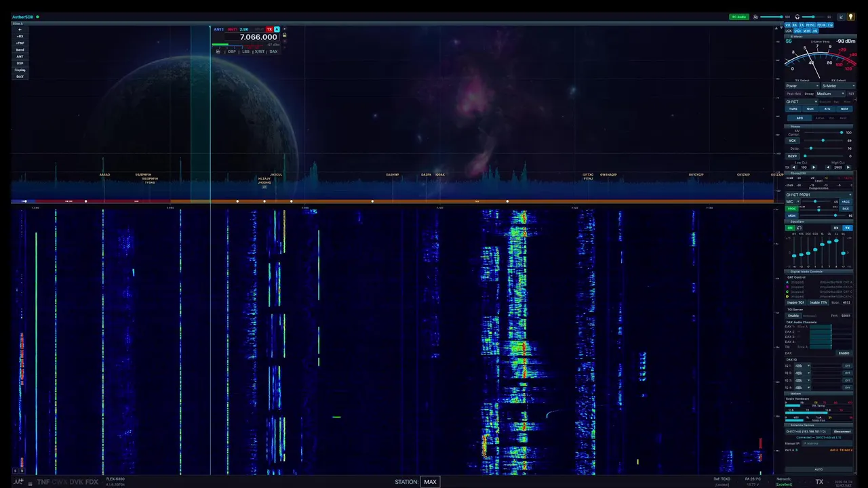868x488 pixels.
Task: Click the diagonal arrow icon beside lightbulb
Action: tap(842, 17)
